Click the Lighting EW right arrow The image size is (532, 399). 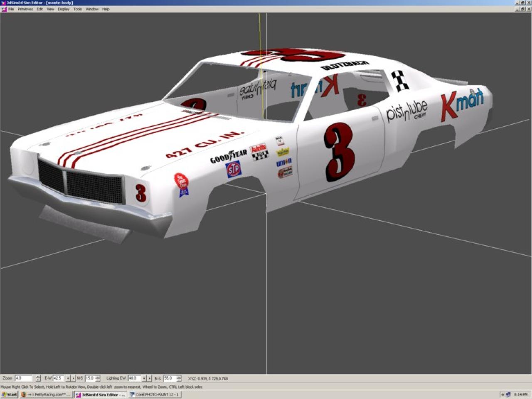[x=149, y=378]
